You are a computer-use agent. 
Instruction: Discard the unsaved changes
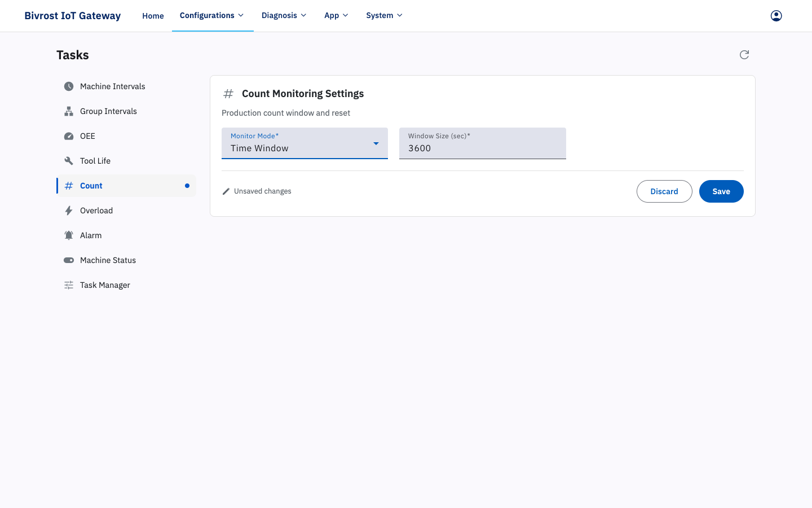tap(664, 191)
